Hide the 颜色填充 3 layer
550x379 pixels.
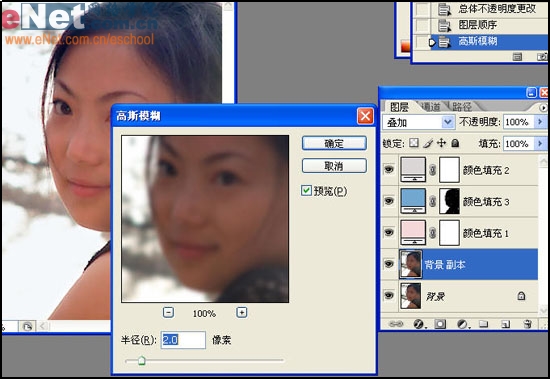click(389, 201)
